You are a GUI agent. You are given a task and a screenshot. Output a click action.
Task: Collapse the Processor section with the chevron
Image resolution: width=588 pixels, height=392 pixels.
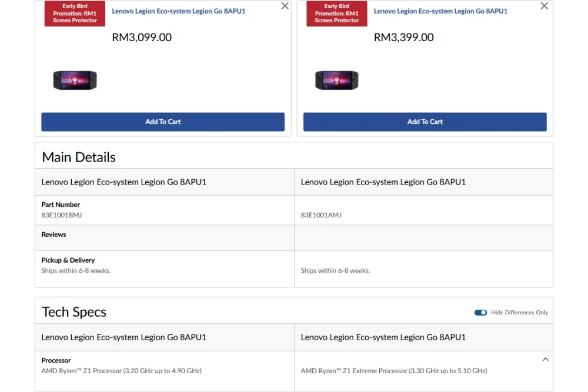[x=546, y=360]
